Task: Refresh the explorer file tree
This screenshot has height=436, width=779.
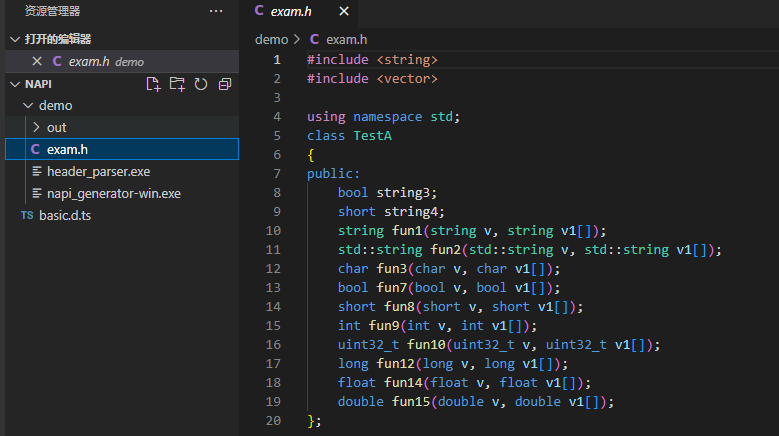Action: pyautogui.click(x=201, y=84)
